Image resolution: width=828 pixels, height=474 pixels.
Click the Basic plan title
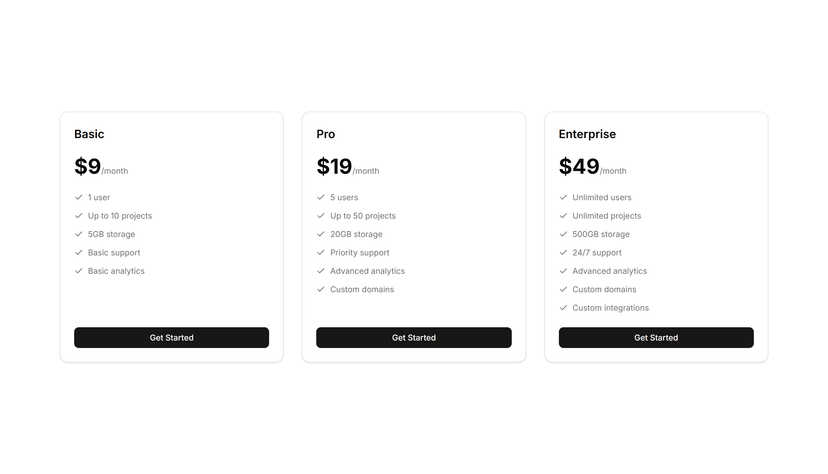pos(89,134)
